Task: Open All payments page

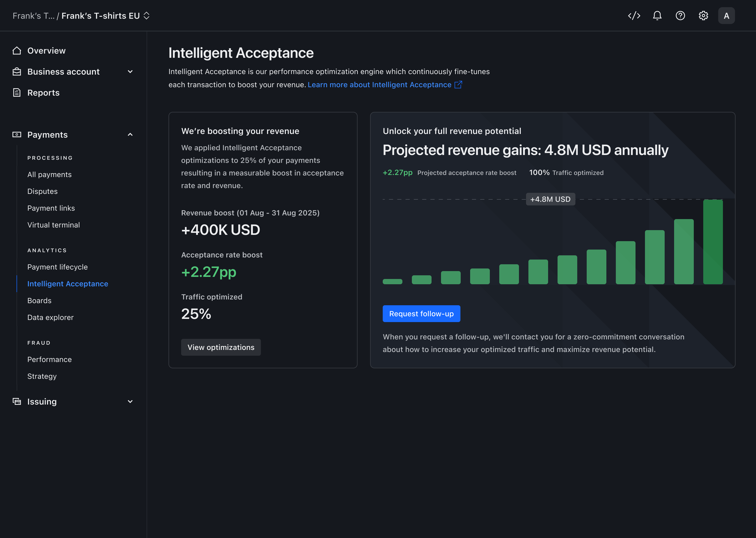Action: [49, 175]
